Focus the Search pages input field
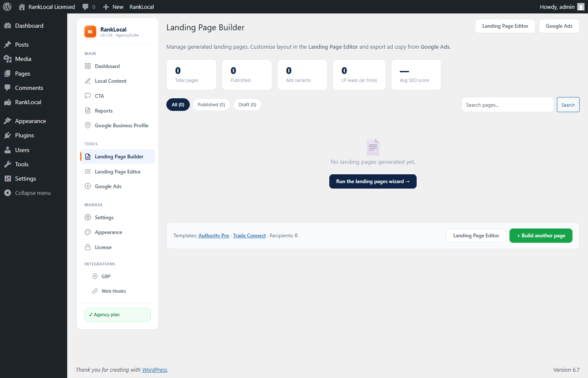Viewport: 588px width, 378px height. pyautogui.click(x=507, y=105)
